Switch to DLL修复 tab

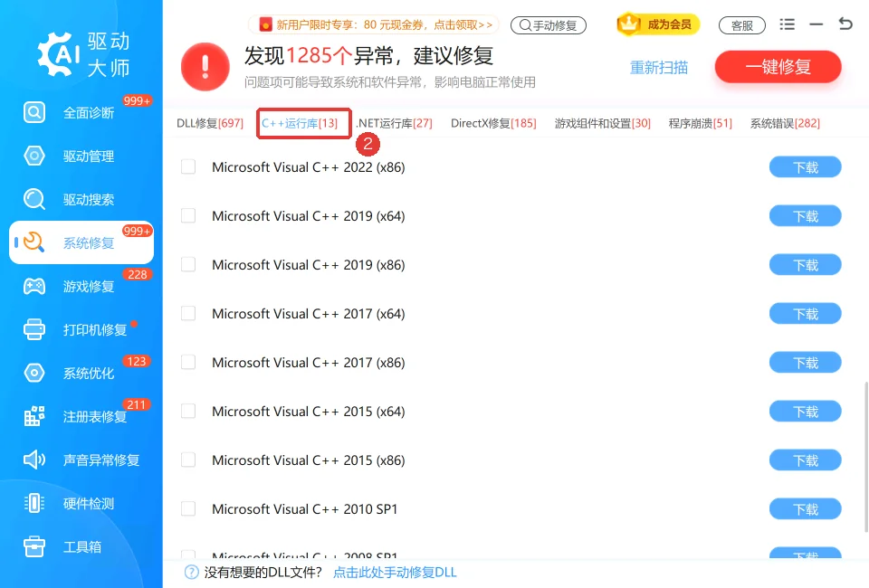click(209, 123)
